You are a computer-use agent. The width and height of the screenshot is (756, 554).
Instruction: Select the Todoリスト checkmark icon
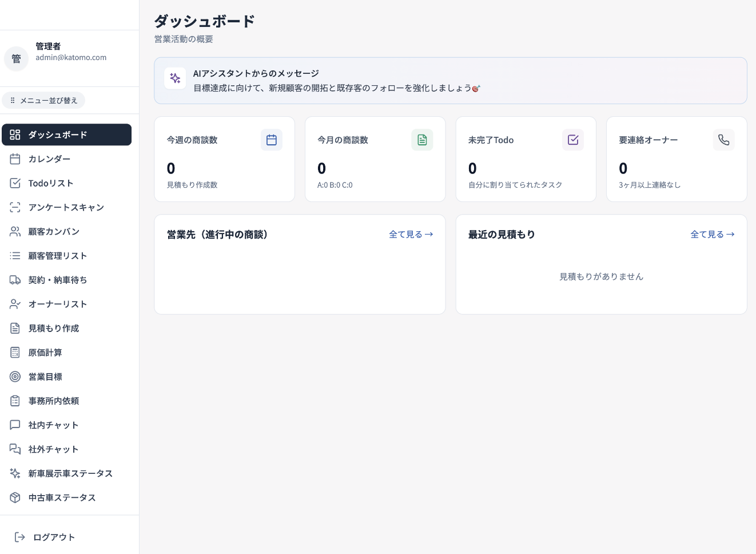pos(15,183)
